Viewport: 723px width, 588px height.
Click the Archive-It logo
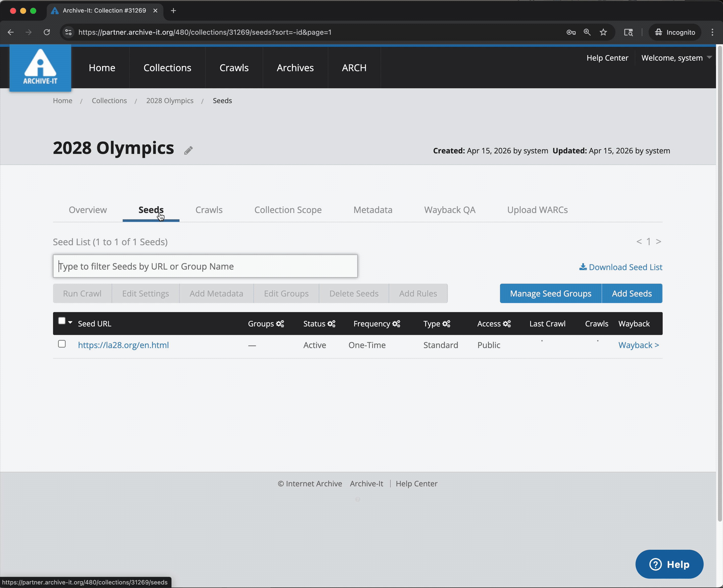[x=40, y=68]
